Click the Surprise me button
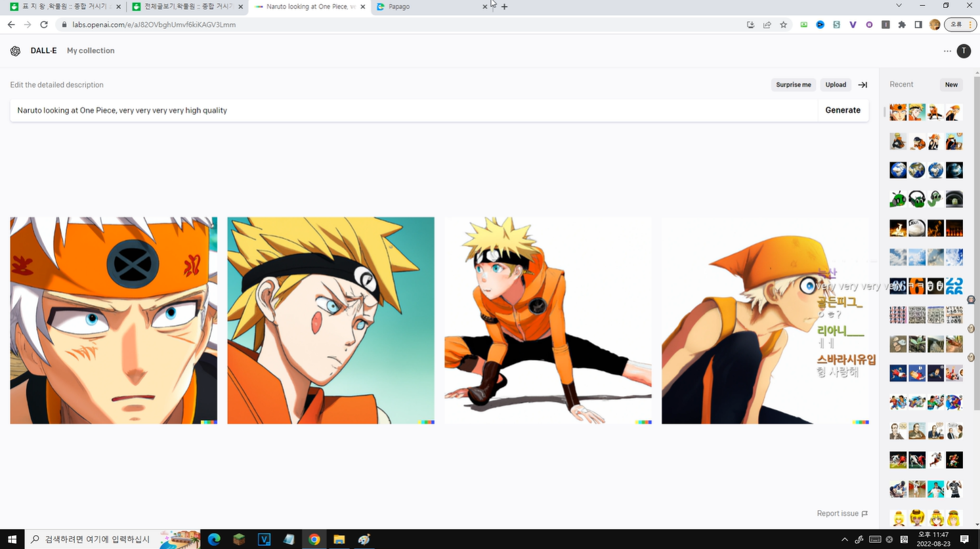 tap(794, 85)
